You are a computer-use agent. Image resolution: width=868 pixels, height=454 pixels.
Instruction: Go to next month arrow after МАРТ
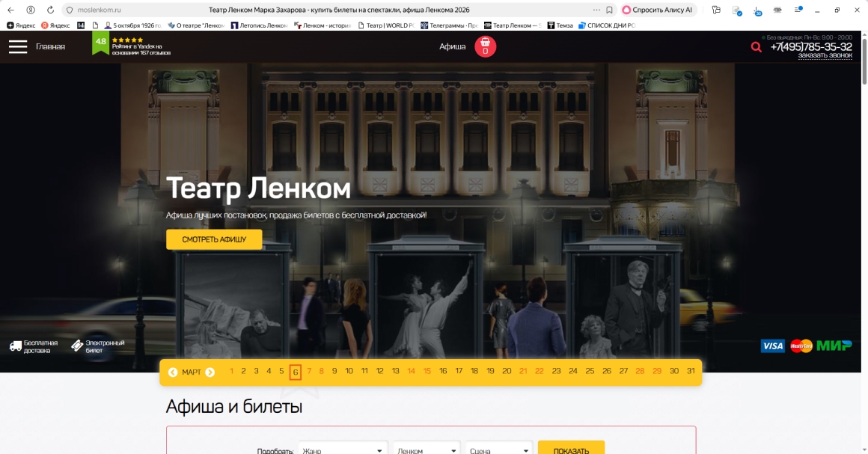210,372
